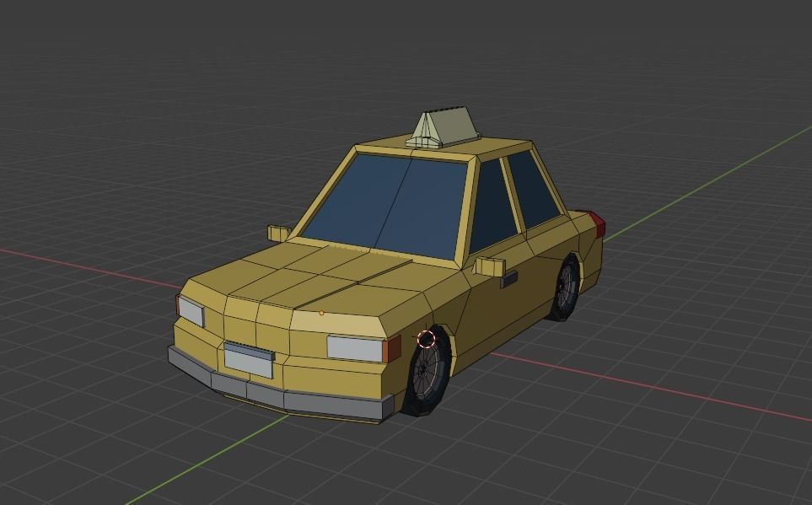Select the gray front bumper
The image size is (812, 505).
[x=280, y=386]
